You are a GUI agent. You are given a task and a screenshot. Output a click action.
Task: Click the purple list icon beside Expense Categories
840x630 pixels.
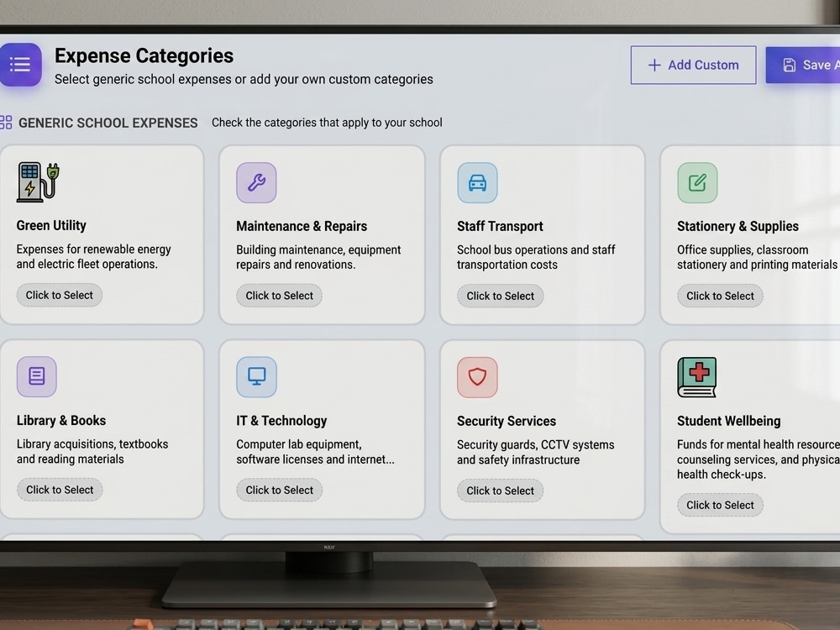pos(20,65)
